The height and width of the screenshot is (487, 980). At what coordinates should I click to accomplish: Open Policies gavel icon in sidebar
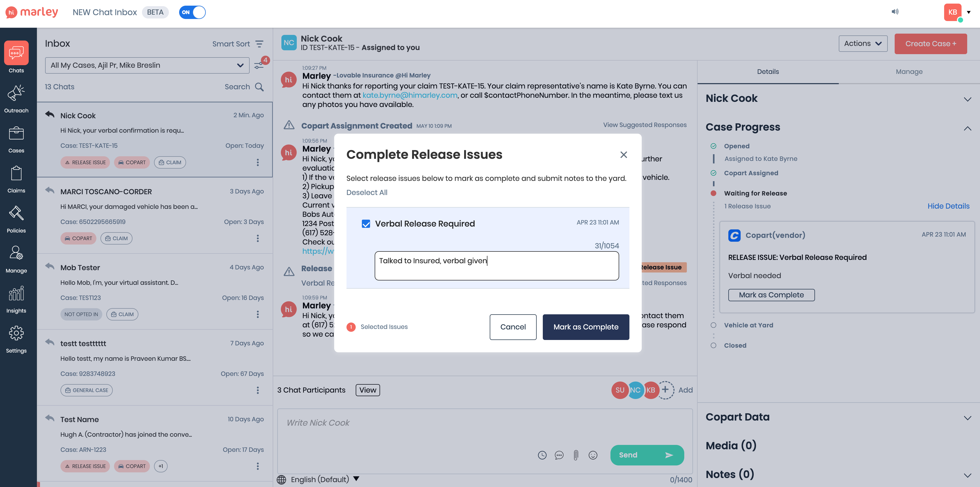coord(16,219)
